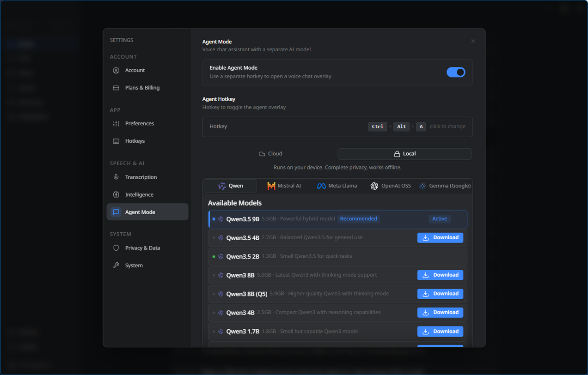
Task: Download the Qwen3 4B model
Action: point(440,312)
